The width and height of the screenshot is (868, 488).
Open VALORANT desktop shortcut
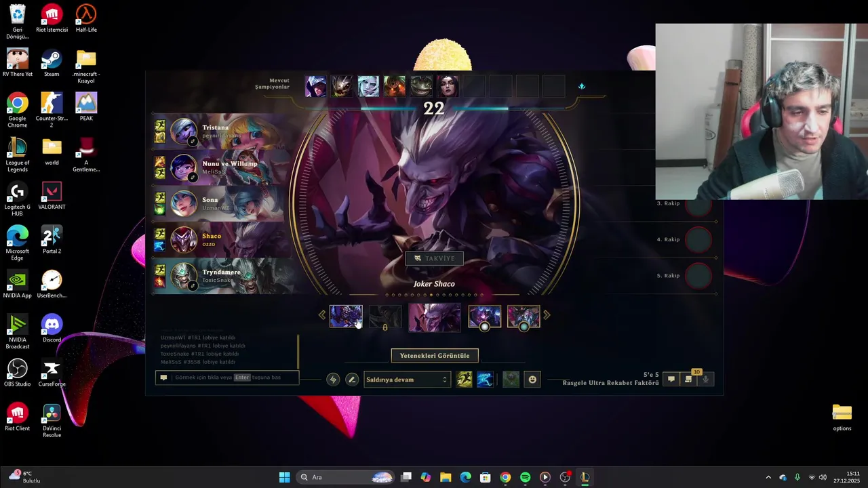point(52,196)
